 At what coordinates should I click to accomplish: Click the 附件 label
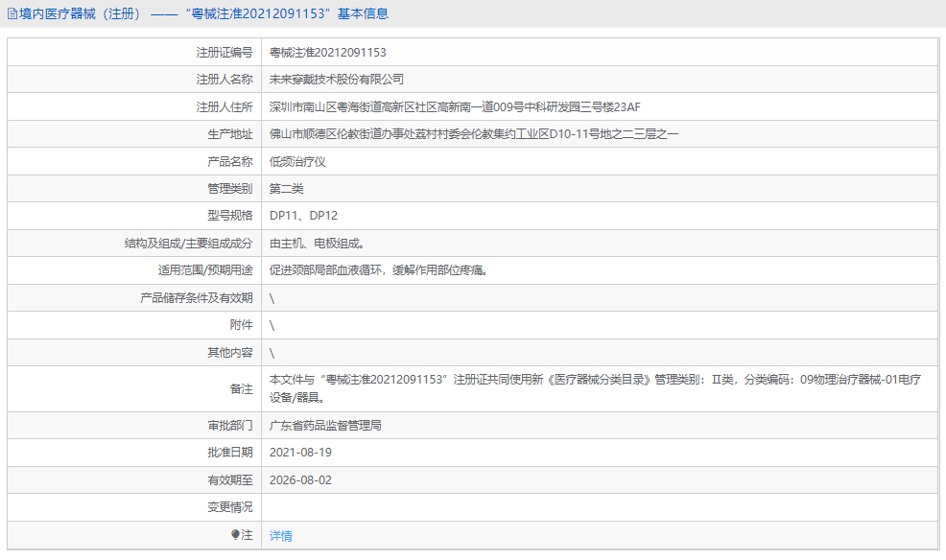pyautogui.click(x=242, y=325)
